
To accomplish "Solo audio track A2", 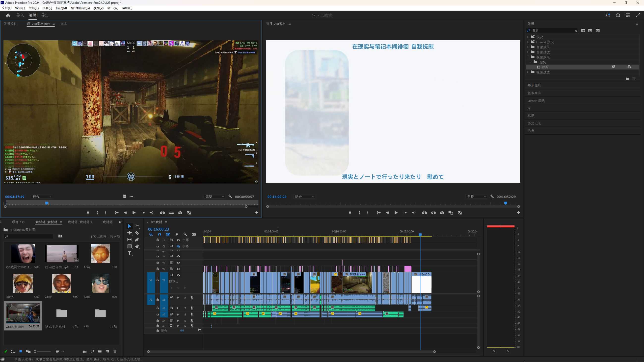I will pos(185,308).
